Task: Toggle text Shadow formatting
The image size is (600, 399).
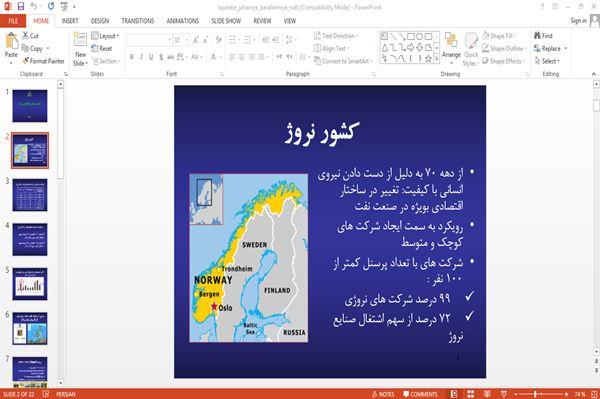Action: [161, 57]
